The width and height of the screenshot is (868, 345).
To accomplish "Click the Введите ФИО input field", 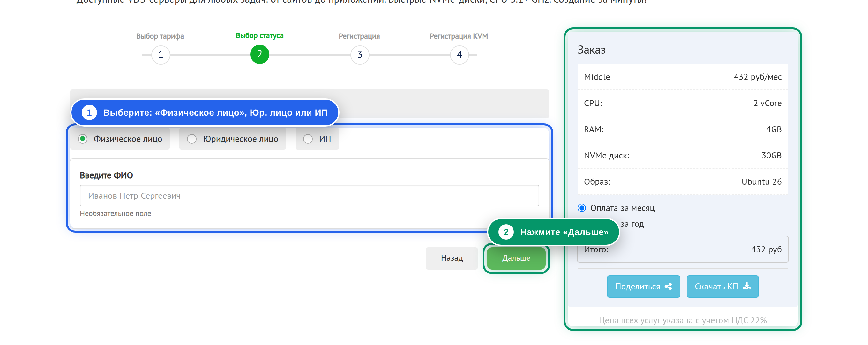I will pos(309,195).
